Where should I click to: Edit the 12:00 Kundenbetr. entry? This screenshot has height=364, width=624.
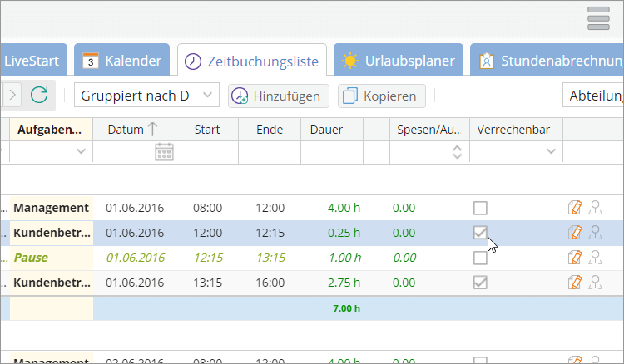pos(574,233)
